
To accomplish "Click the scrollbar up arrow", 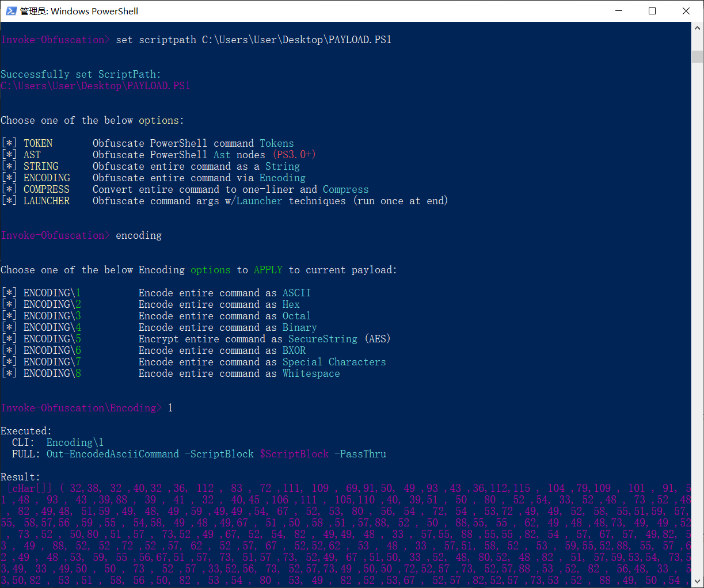I will point(698,28).
